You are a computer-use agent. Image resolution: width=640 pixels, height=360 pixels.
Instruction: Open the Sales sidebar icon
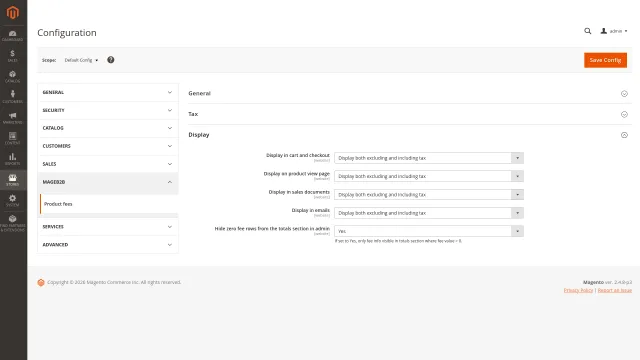click(13, 56)
